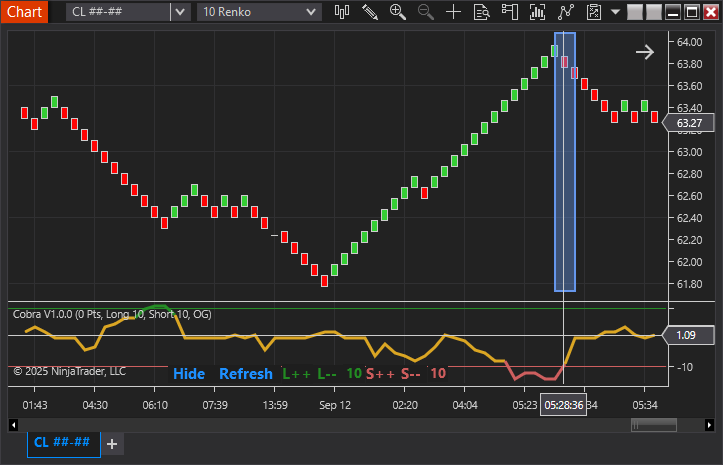Add a new chart tab

click(x=112, y=443)
